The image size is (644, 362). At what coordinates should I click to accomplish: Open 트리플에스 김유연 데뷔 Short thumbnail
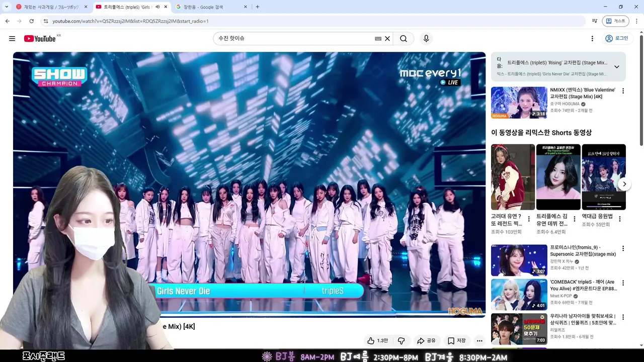pyautogui.click(x=558, y=177)
